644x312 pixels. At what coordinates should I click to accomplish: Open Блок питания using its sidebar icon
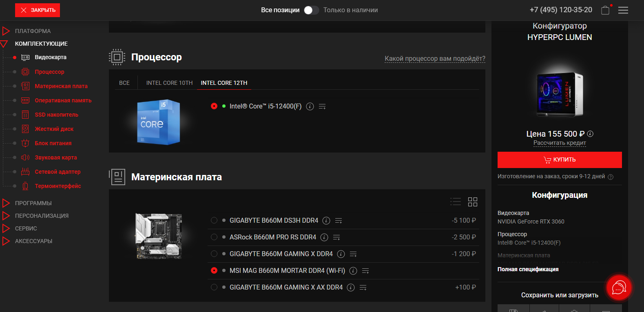click(x=25, y=143)
